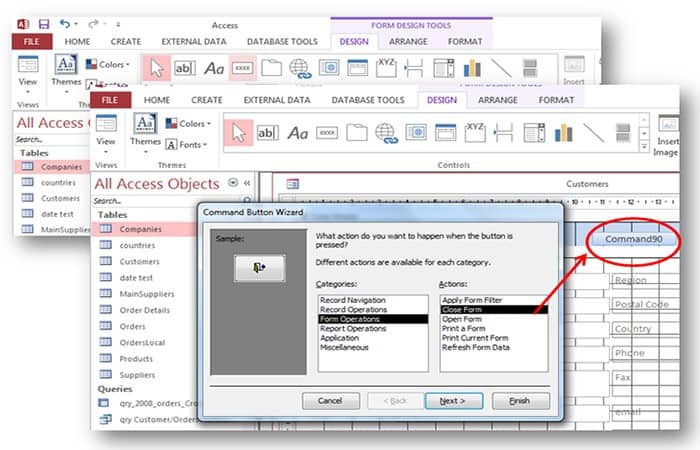Viewport: 700px width, 450px height.
Task: Click the Themes icon in front window
Action: click(x=145, y=124)
